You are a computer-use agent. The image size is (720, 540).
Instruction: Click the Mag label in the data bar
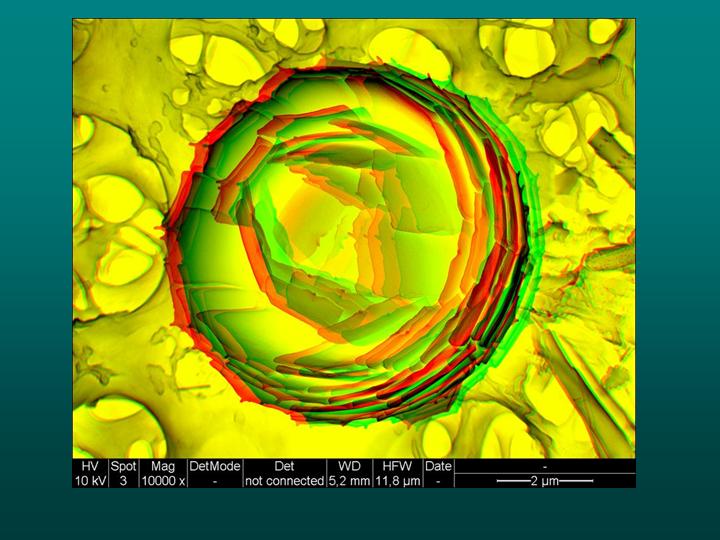[x=163, y=466]
